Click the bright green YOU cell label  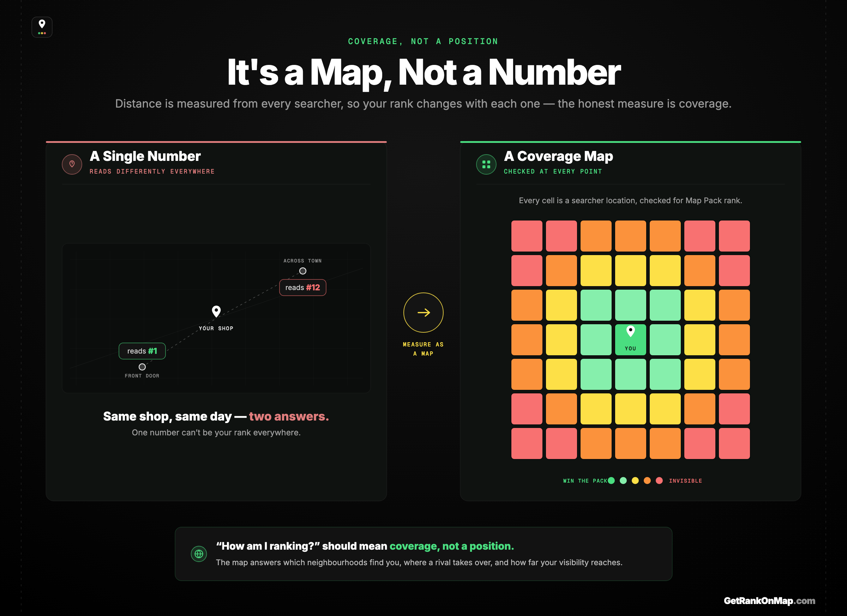pos(630,348)
